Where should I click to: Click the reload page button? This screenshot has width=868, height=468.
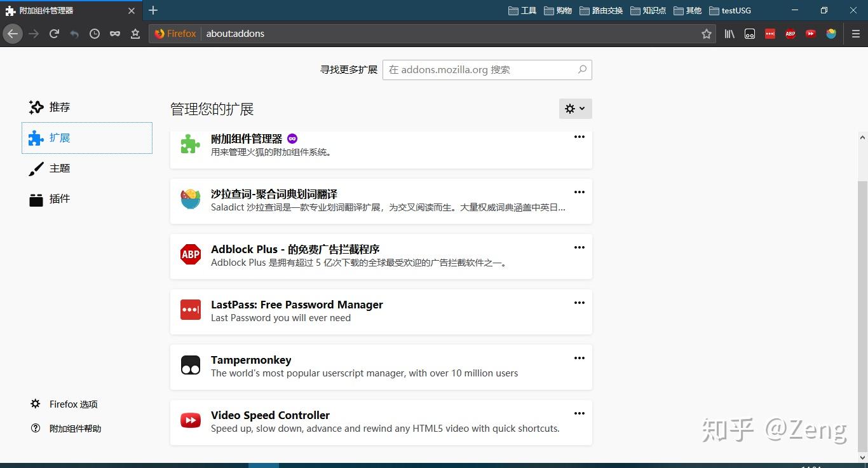tap(54, 34)
